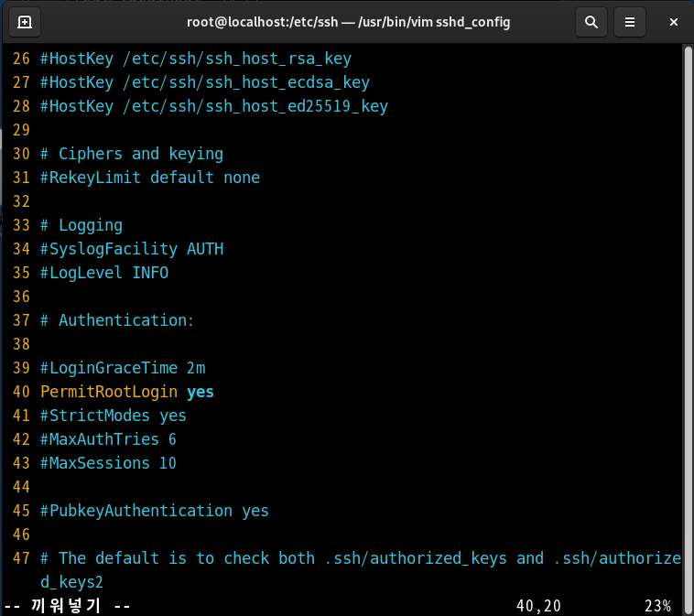694x616 pixels.
Task: Click line number 26 in the gutter
Action: [x=21, y=59]
